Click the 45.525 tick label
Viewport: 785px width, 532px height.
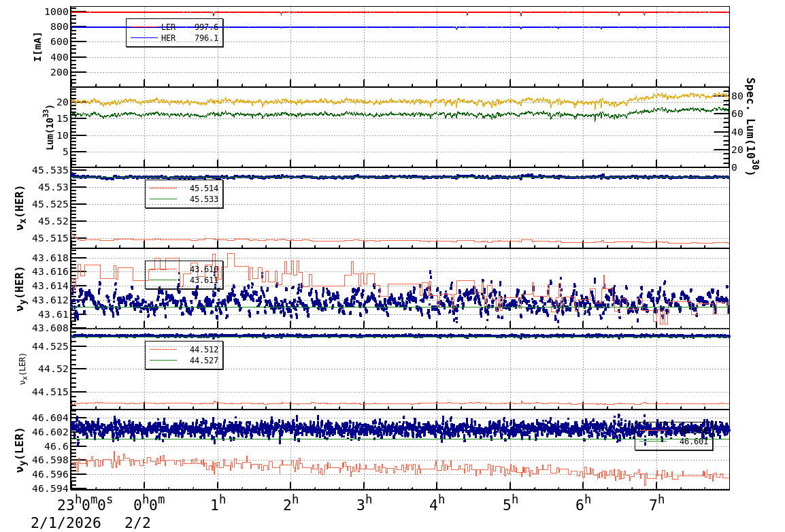click(50, 204)
